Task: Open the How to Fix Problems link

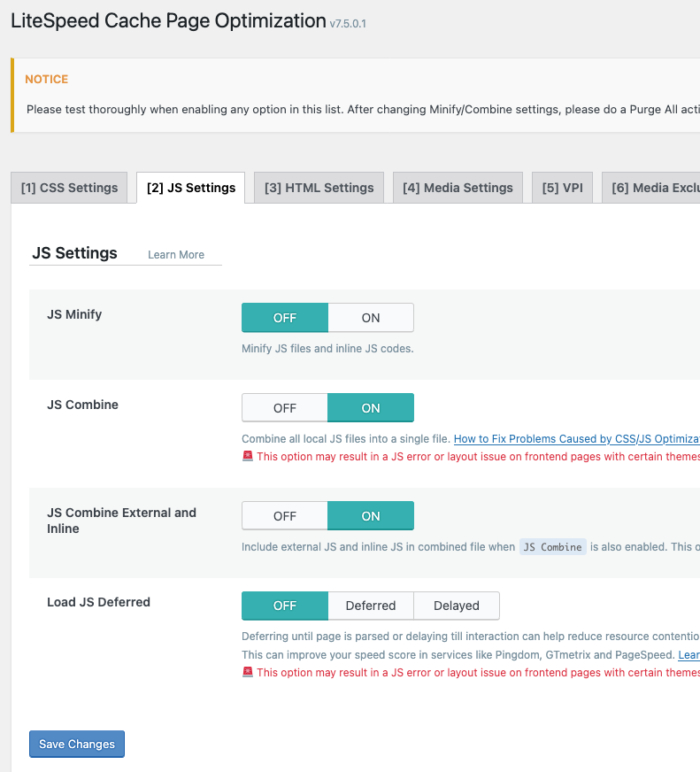Action: [576, 439]
